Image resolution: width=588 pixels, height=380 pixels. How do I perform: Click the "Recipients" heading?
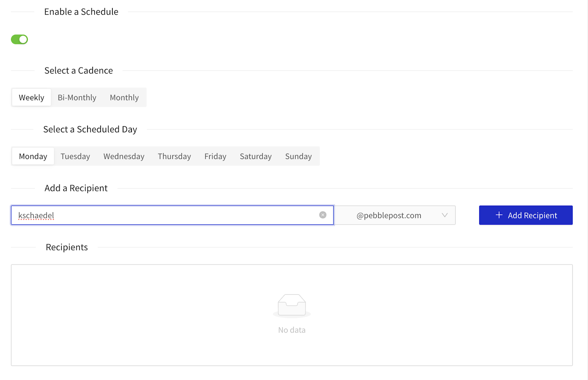(67, 247)
